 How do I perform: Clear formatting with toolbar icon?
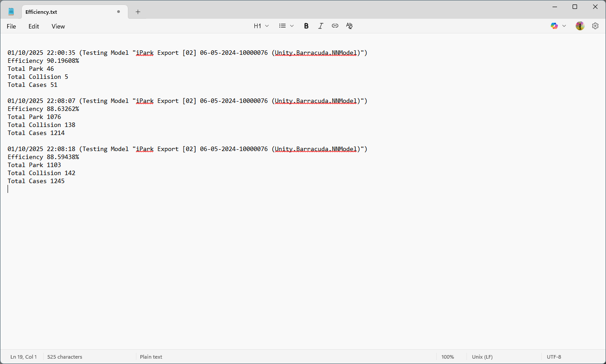tap(349, 26)
